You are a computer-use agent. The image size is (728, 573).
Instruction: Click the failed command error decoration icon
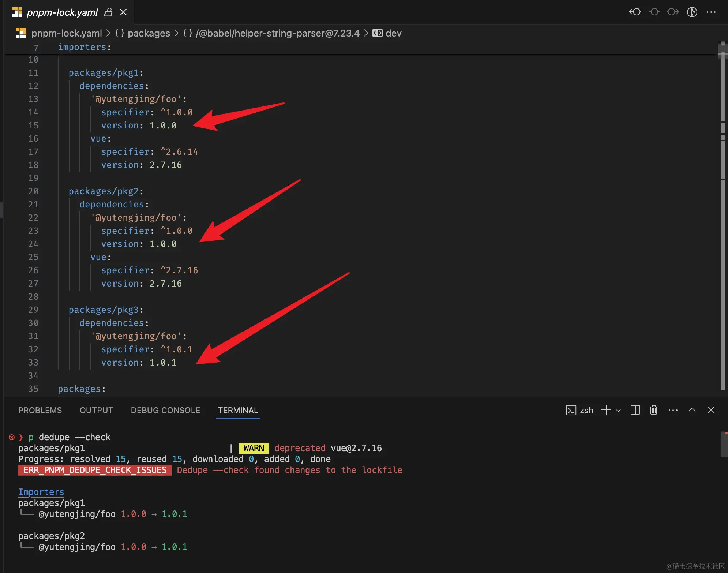tap(12, 437)
